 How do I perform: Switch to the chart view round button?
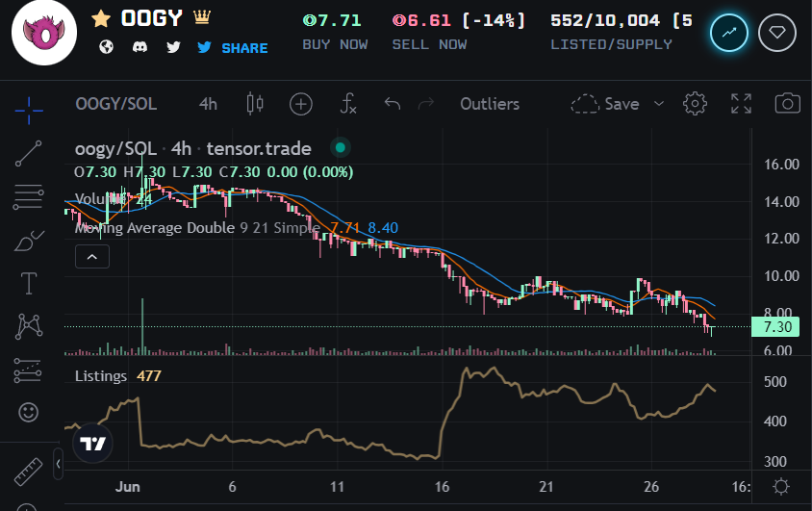pos(728,33)
